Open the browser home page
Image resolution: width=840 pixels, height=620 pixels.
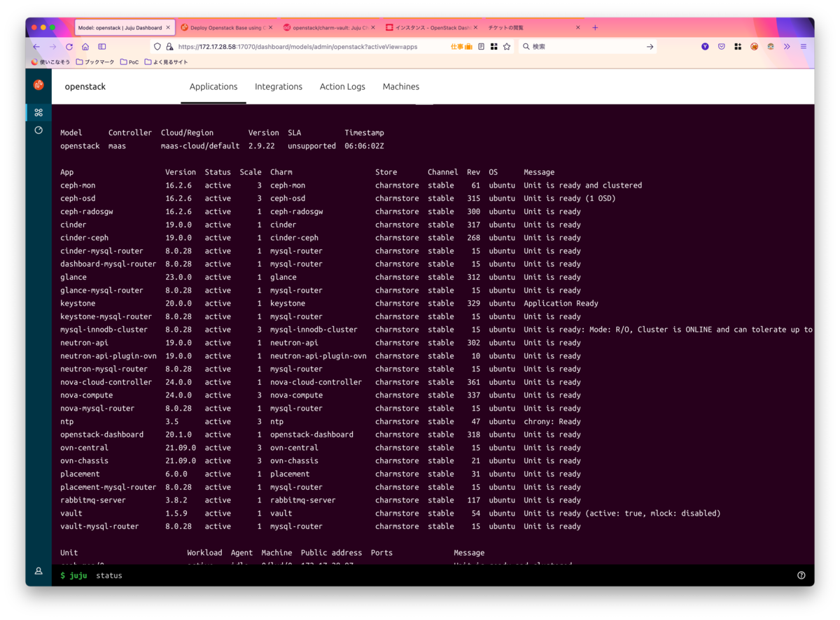pos(85,47)
